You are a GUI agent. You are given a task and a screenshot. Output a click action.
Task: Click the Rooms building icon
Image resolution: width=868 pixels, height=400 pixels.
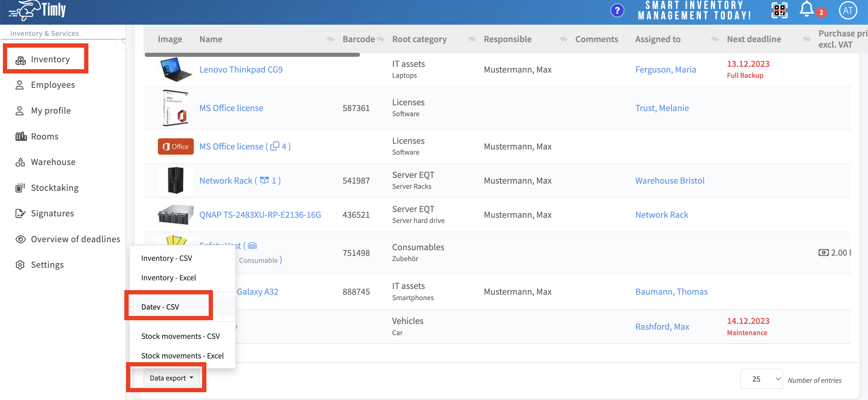pos(21,136)
